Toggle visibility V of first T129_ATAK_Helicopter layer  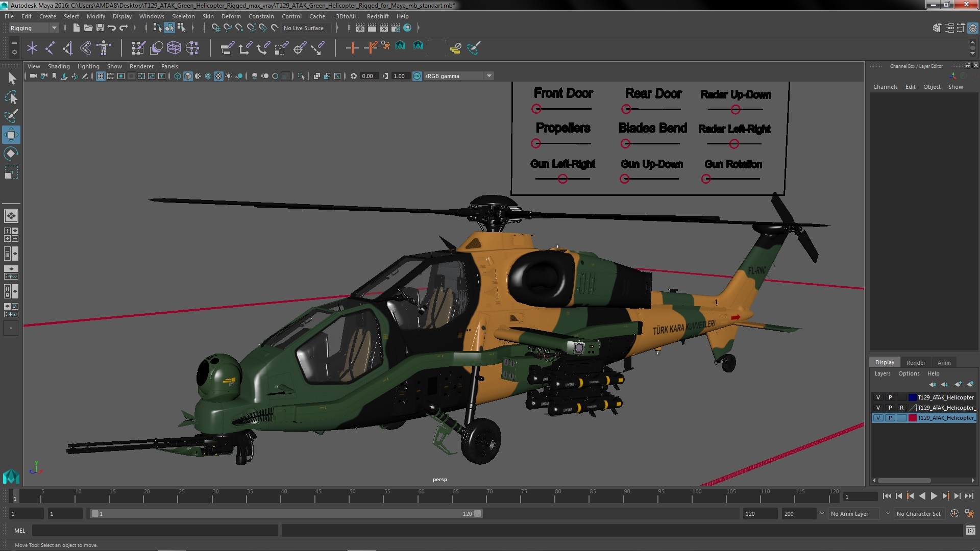pyautogui.click(x=878, y=397)
